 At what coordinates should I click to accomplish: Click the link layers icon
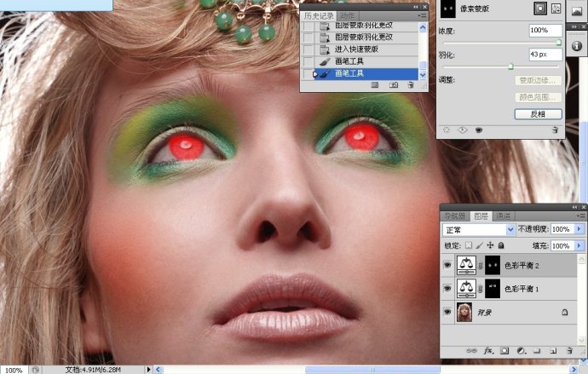[471, 351]
